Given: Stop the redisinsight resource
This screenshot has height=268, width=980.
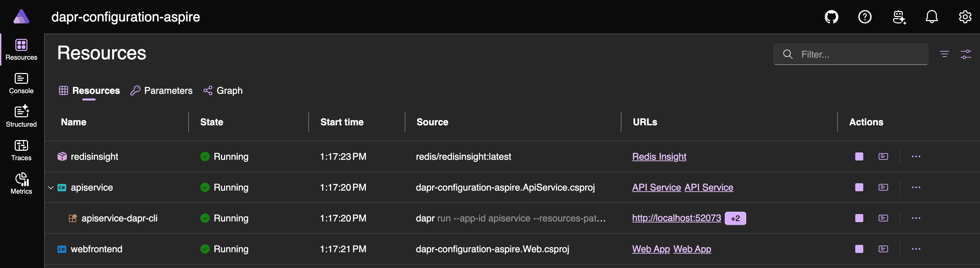Looking at the screenshot, I should pyautogui.click(x=859, y=157).
